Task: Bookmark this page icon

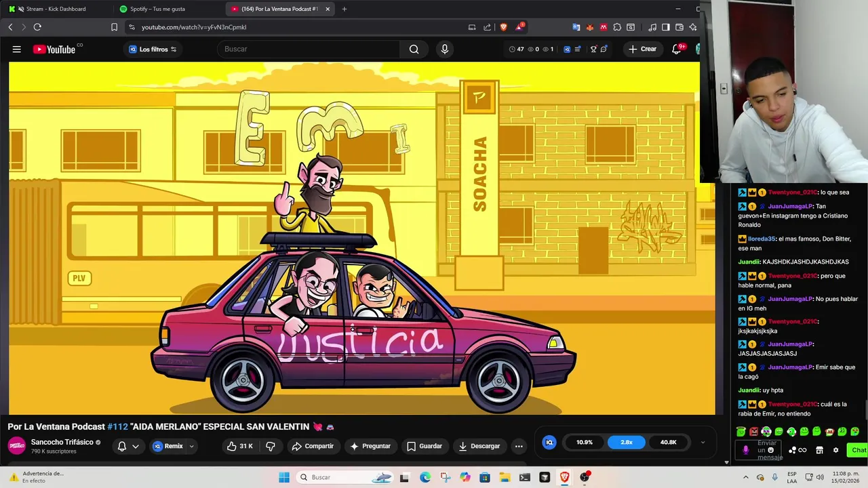Action: [114, 27]
